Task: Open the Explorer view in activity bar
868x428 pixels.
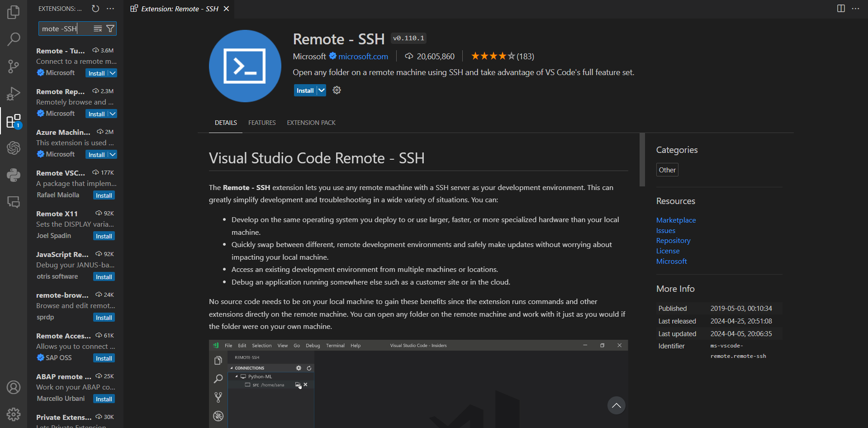Action: click(14, 12)
